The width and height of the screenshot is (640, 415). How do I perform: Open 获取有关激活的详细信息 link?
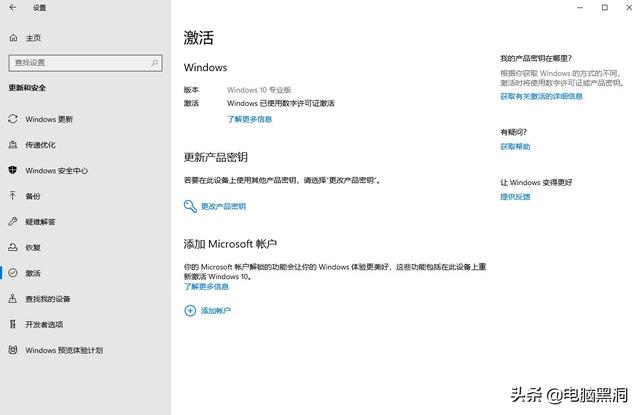pos(541,96)
